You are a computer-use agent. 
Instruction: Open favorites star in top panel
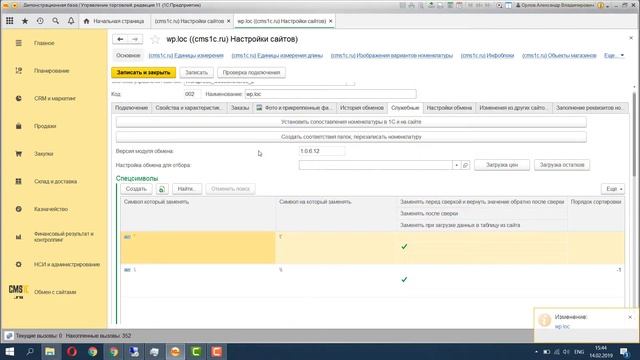click(x=25, y=21)
